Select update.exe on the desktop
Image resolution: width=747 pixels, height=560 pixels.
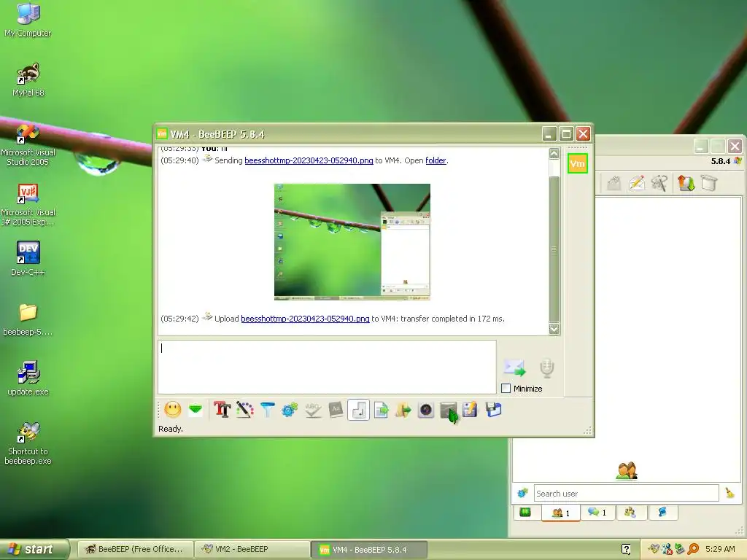(28, 378)
